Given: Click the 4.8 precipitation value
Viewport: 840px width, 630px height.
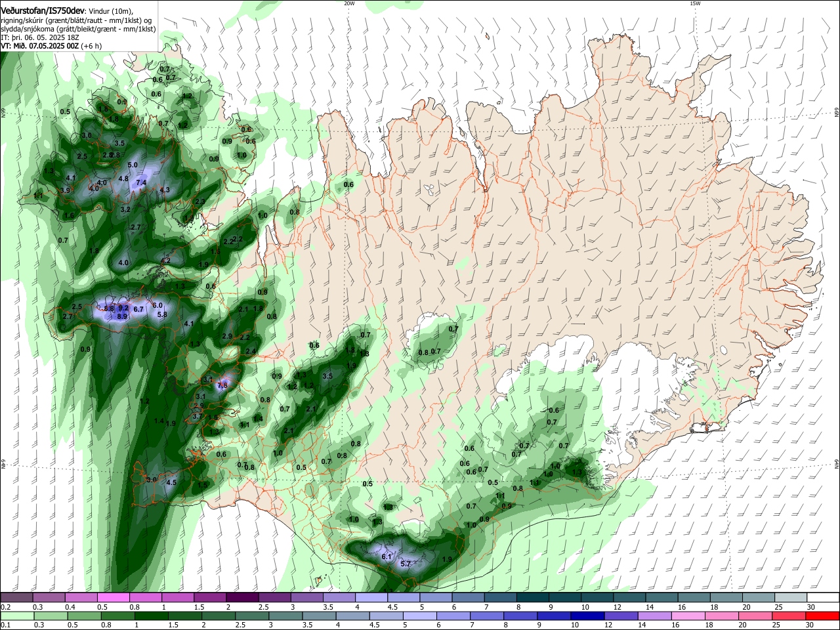Looking at the screenshot, I should (123, 178).
